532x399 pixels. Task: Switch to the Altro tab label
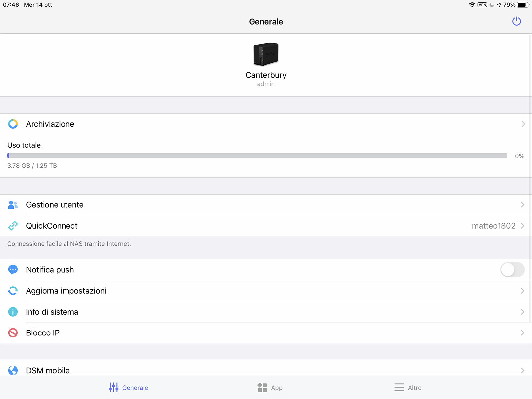415,388
